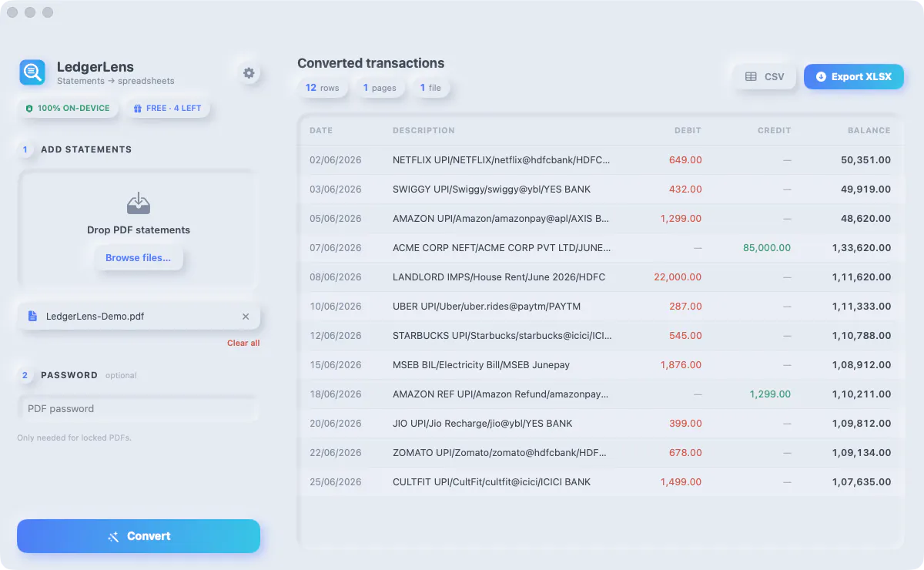This screenshot has height=570, width=924.
Task: Click Browse files button
Action: (139, 258)
